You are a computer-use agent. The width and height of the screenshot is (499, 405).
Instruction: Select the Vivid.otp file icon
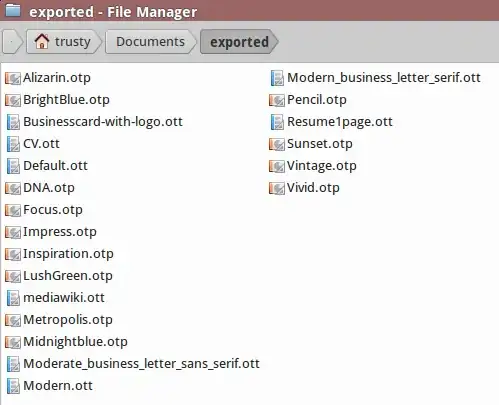point(277,188)
